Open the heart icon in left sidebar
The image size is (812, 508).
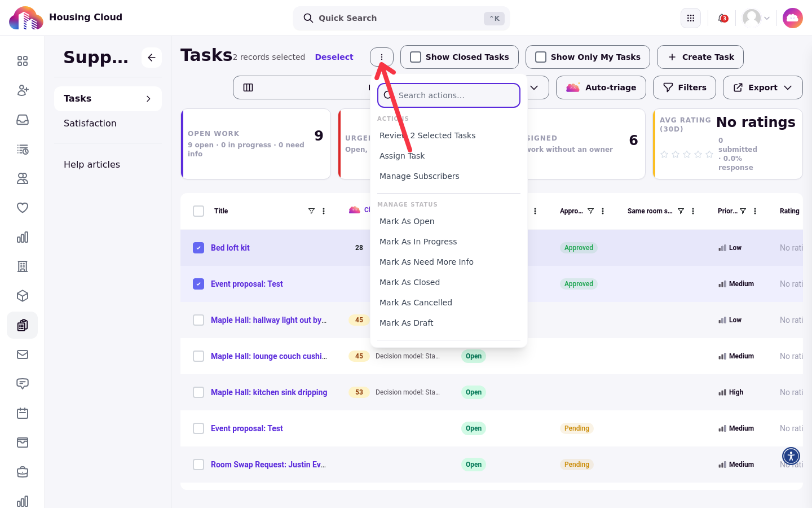[23, 208]
